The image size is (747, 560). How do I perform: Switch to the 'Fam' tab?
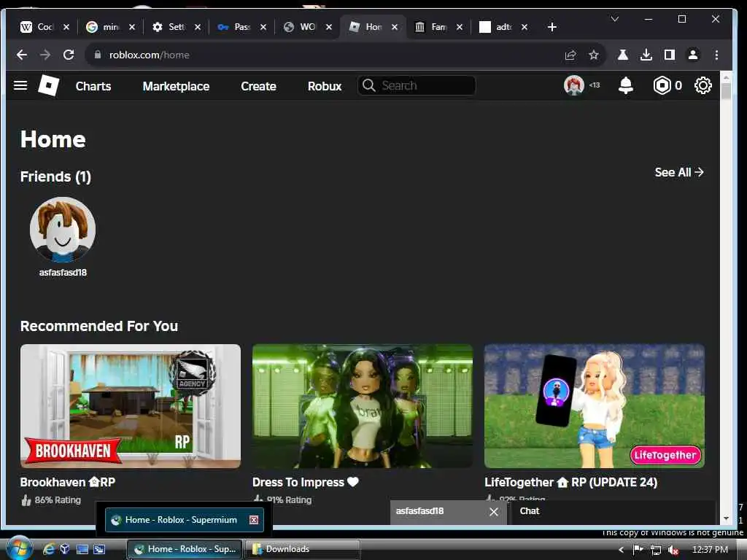pyautogui.click(x=433, y=27)
